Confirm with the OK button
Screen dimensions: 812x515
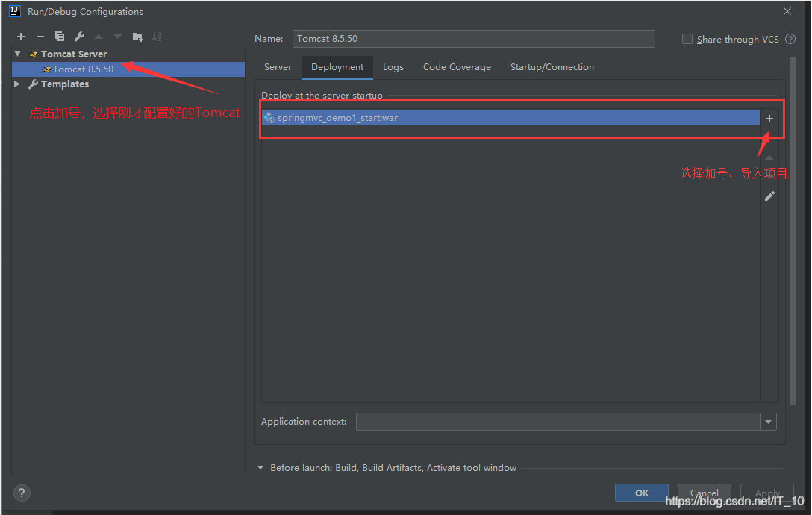[642, 493]
